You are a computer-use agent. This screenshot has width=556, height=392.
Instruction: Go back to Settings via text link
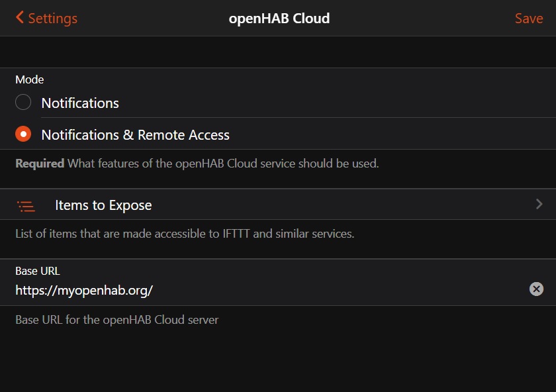click(52, 19)
